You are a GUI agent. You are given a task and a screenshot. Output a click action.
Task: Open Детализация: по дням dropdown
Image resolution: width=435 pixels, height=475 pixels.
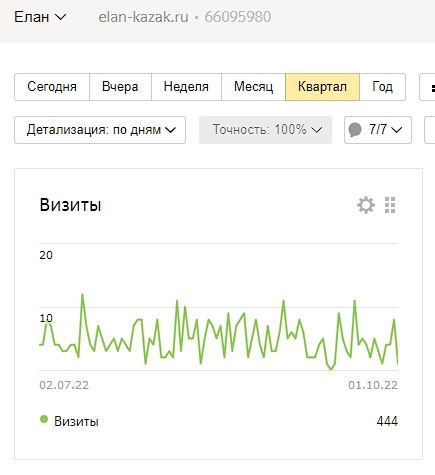coord(100,130)
